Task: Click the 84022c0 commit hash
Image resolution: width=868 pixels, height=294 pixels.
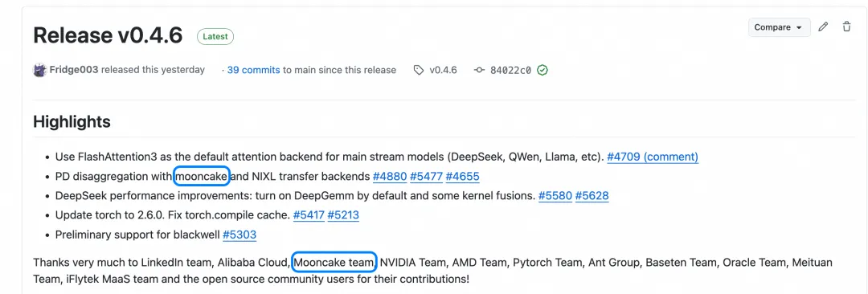Action: tap(510, 71)
